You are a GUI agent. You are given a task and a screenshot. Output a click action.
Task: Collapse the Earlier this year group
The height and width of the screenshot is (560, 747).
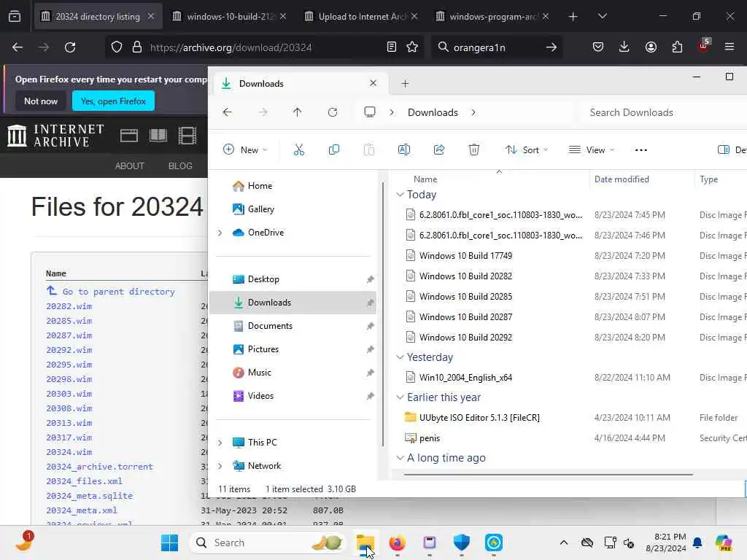[400, 397]
